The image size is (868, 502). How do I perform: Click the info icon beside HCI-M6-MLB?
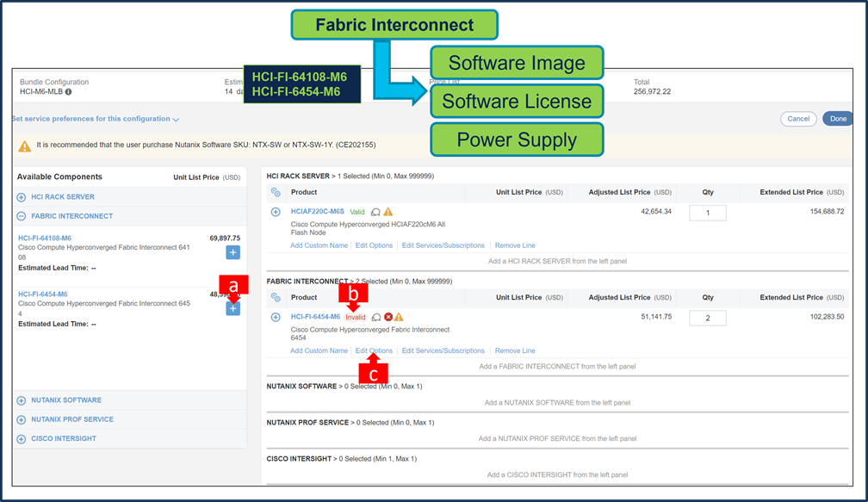69,92
